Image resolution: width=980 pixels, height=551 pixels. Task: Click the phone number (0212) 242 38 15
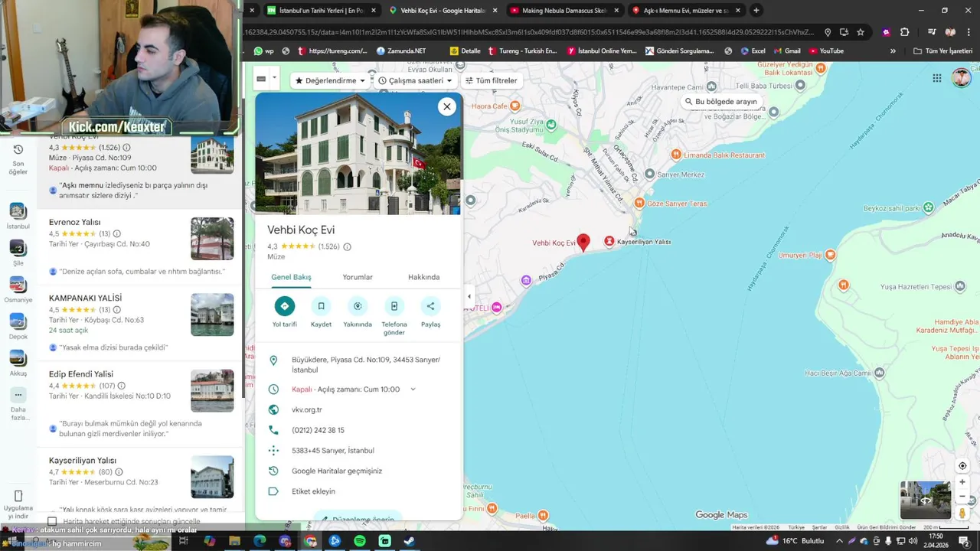coord(318,430)
